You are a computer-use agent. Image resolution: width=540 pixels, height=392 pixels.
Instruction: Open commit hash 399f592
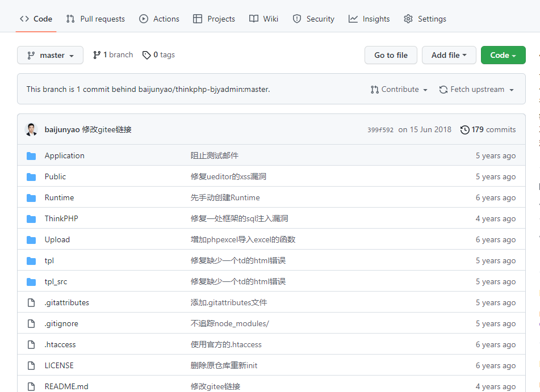(380, 130)
